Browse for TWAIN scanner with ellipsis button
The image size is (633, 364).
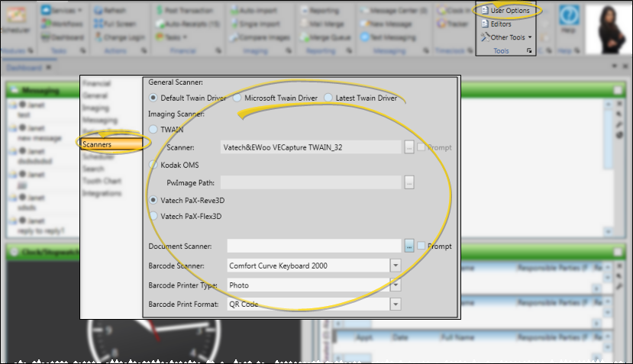coord(409,147)
